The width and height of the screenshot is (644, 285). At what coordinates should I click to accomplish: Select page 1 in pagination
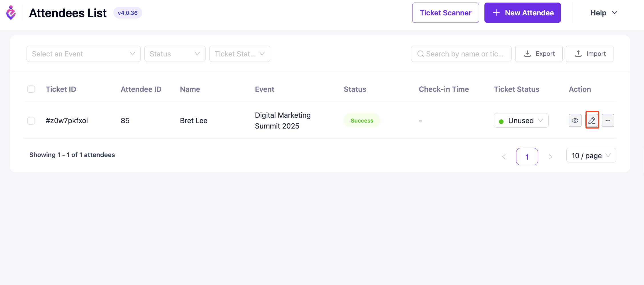pyautogui.click(x=527, y=157)
